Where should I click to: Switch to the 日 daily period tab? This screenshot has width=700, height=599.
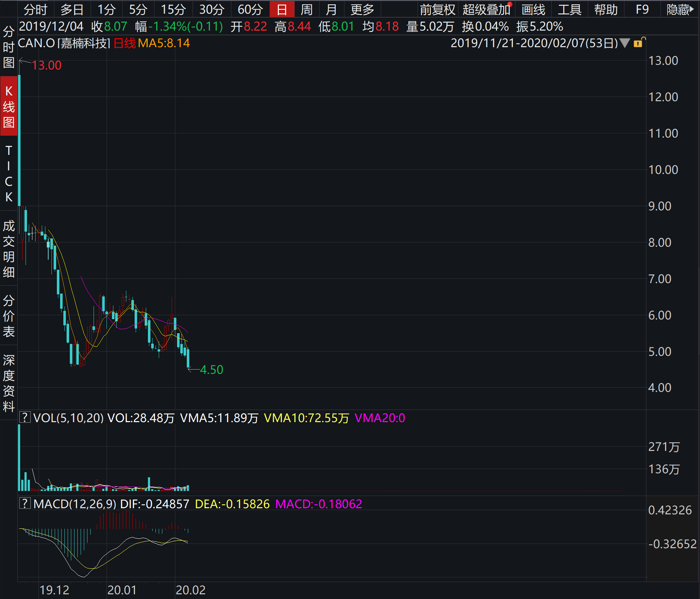tap(282, 9)
